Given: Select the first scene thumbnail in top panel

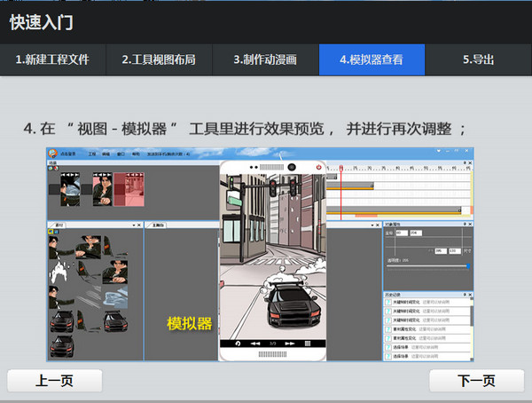Looking at the screenshot, I should click(67, 189).
